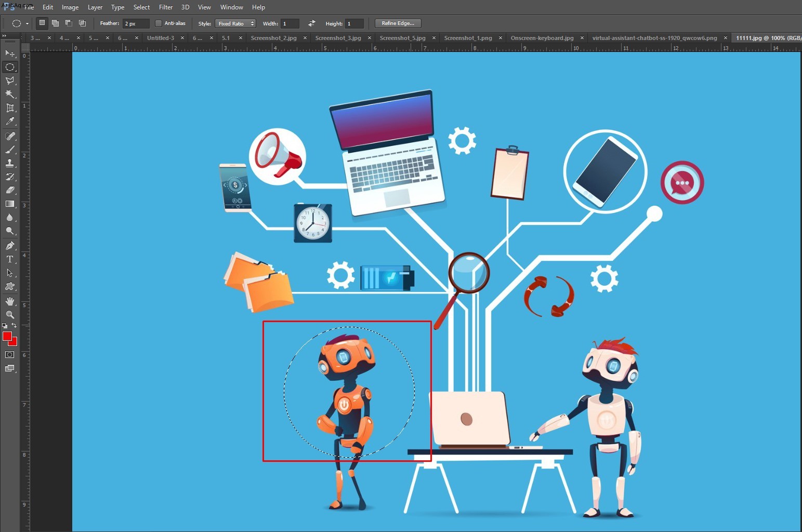Image resolution: width=802 pixels, height=532 pixels.
Task: Select the Polygonal Lasso tool
Action: 10,81
